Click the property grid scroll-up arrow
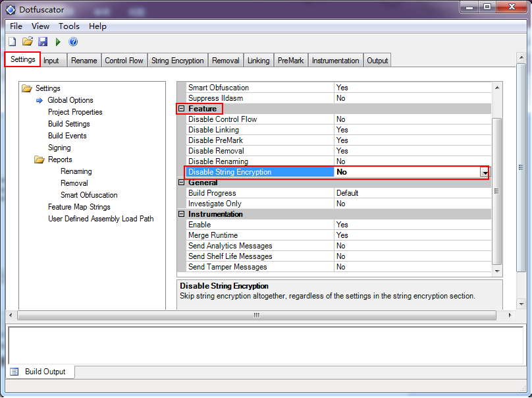 click(497, 88)
